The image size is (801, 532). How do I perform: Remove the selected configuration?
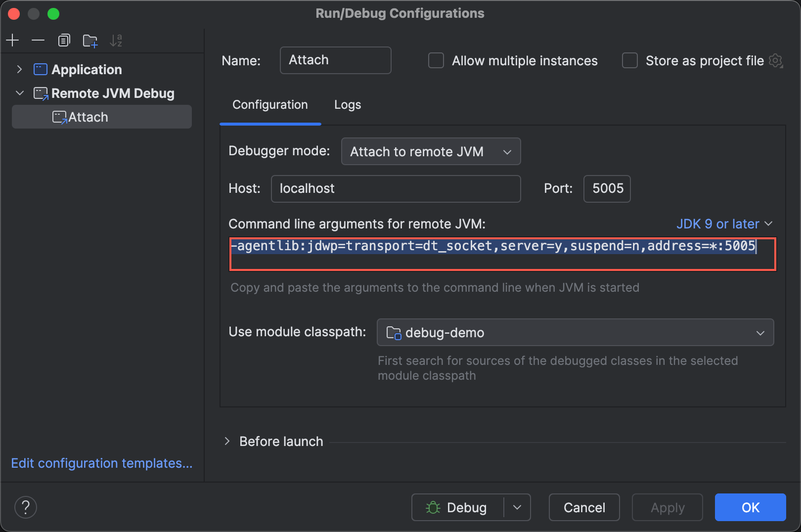[38, 40]
